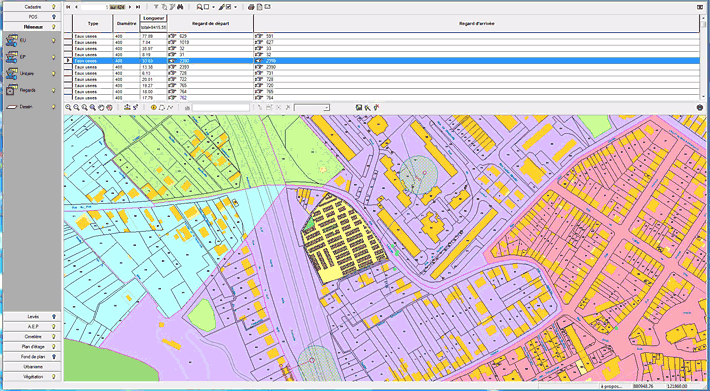Screen dimensions: 710x391
Task: Click the brush style icon
Action: (221, 7)
